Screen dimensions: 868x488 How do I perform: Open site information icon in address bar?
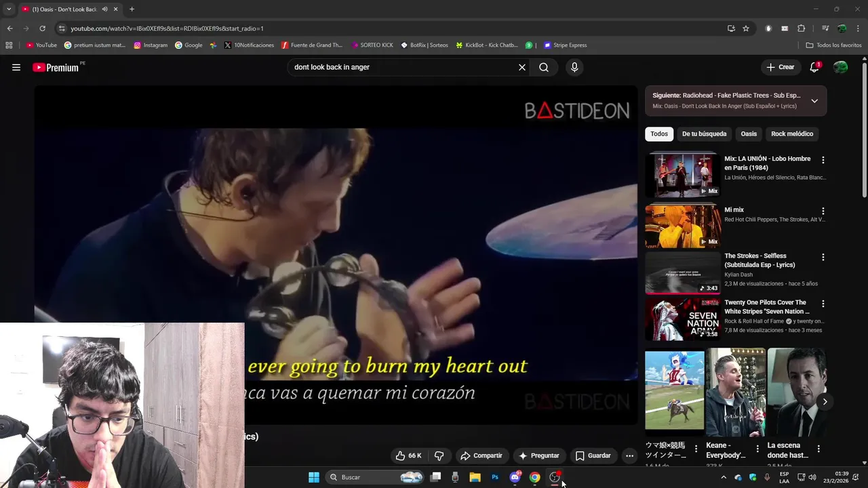coord(62,28)
